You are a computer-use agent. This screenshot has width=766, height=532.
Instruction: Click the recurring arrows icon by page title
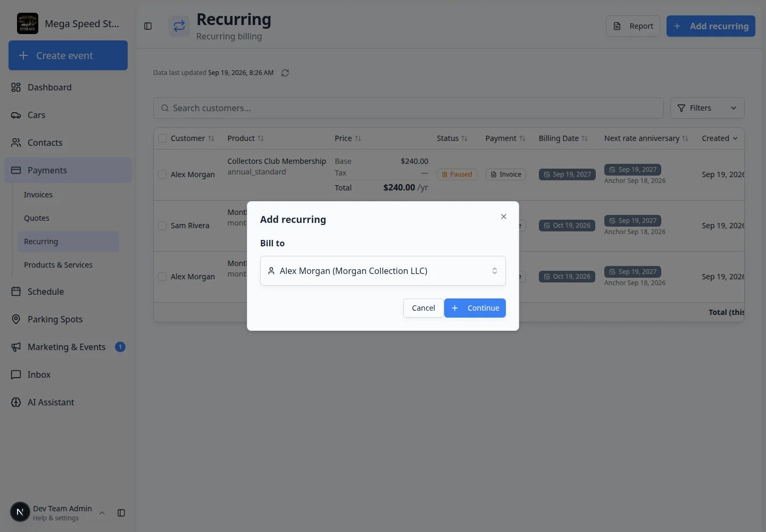(x=179, y=26)
